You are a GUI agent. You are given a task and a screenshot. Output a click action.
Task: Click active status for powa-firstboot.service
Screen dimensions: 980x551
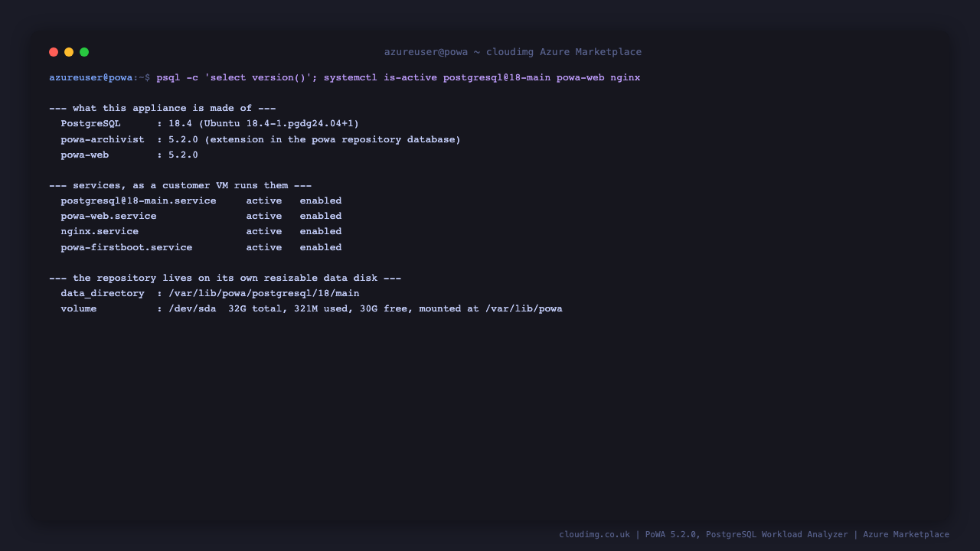(x=264, y=248)
